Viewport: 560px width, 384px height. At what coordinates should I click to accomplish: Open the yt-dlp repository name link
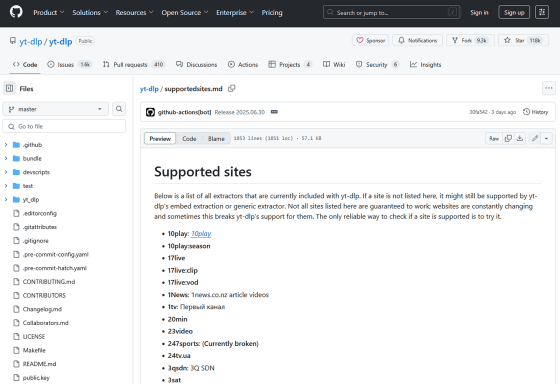point(60,41)
